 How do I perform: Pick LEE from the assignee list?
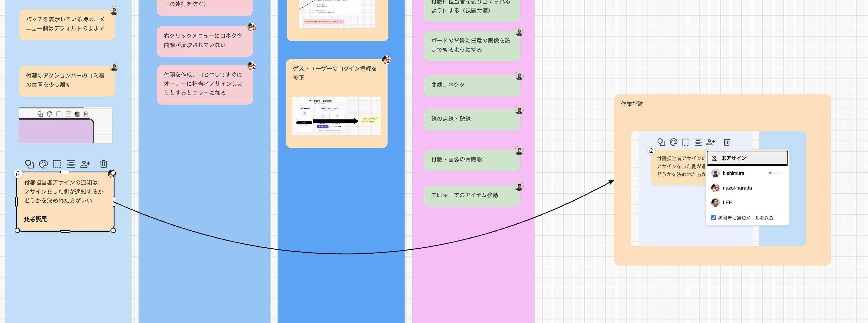tap(747, 202)
